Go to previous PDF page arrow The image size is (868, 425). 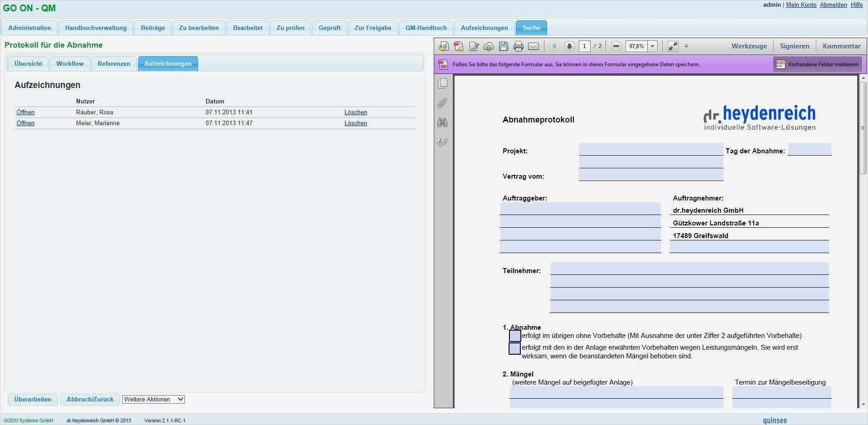click(554, 46)
